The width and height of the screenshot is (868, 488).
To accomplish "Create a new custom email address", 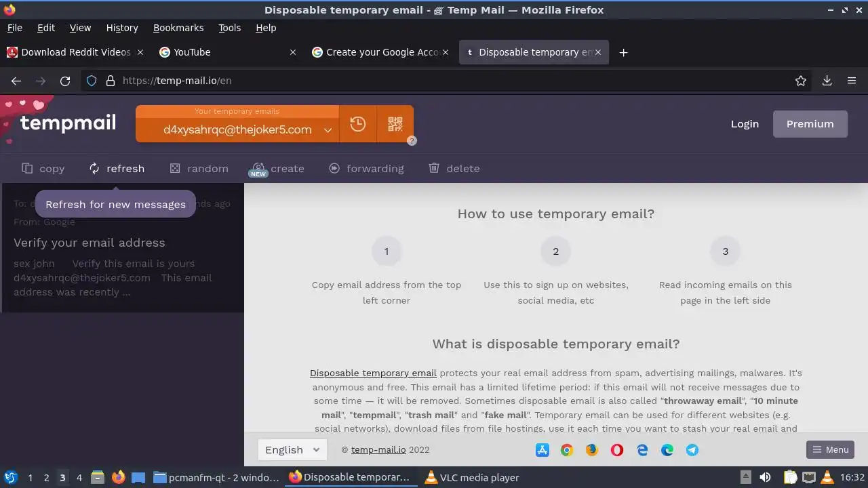I will coord(278,169).
